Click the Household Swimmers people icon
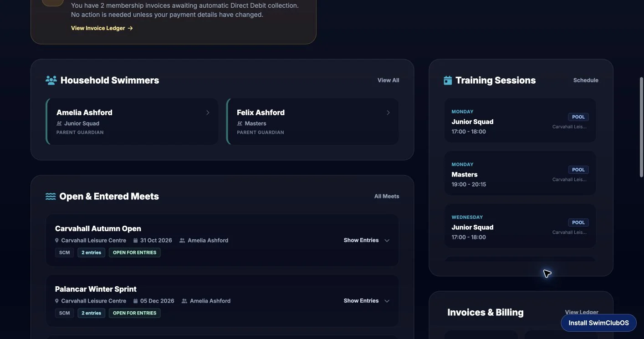The height and width of the screenshot is (339, 644). tap(51, 80)
